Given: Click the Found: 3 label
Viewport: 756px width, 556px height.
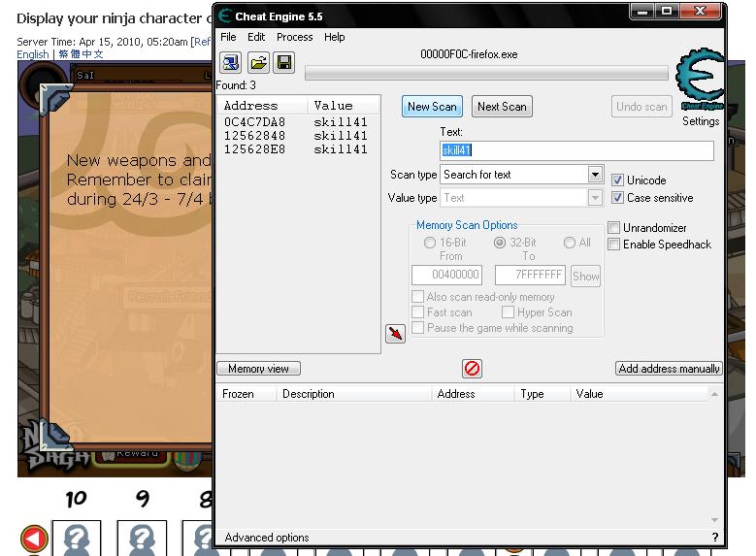Looking at the screenshot, I should (236, 85).
